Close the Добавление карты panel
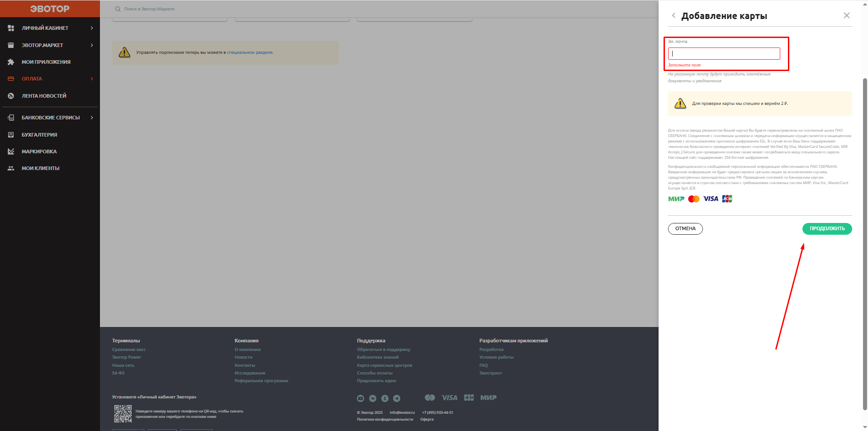The height and width of the screenshot is (431, 868). 847,15
